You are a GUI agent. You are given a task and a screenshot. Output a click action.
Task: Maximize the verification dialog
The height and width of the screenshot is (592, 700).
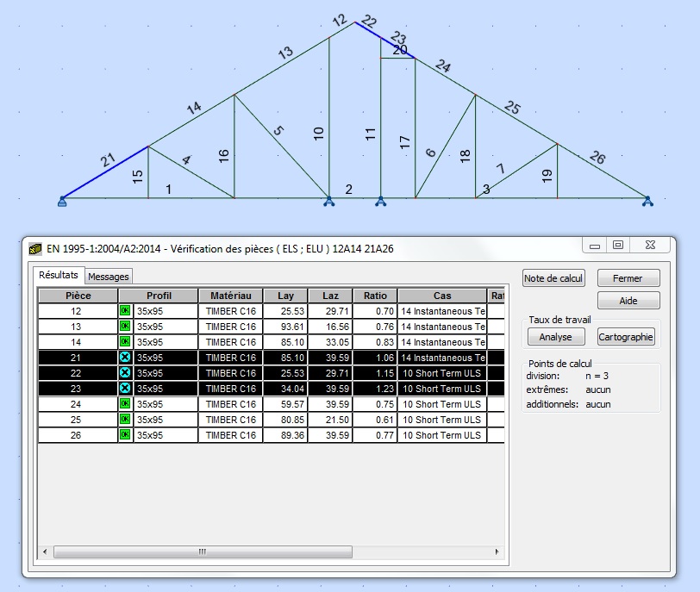coord(618,245)
